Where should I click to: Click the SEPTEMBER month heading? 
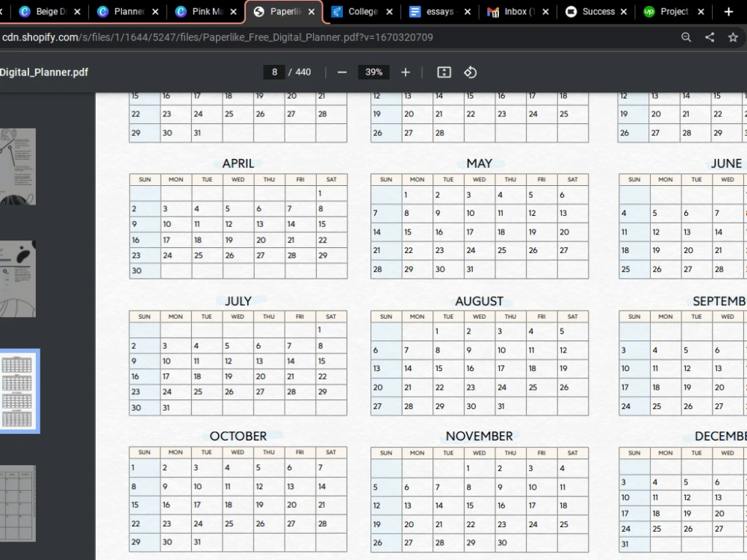click(720, 302)
